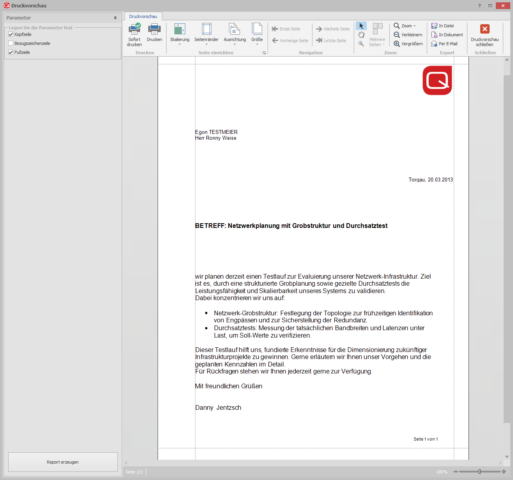Enable the Bezugszeichenzeile checkbox

pyautogui.click(x=11, y=43)
